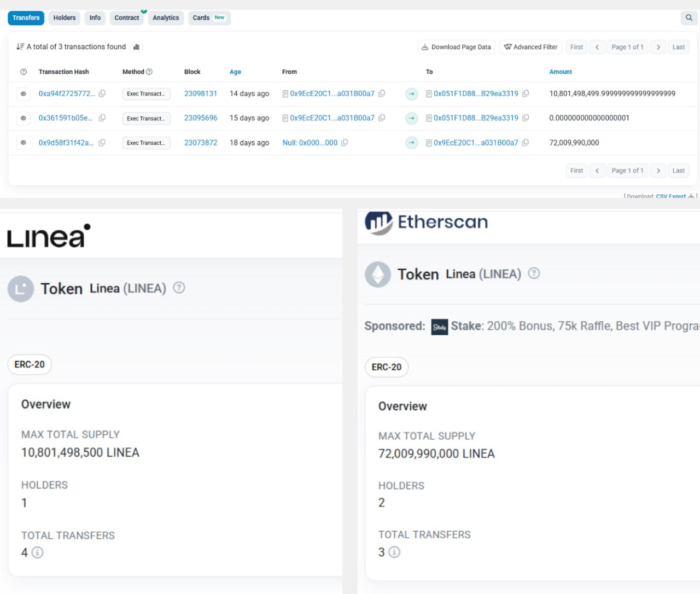Click the Etherscan logo

click(x=427, y=222)
